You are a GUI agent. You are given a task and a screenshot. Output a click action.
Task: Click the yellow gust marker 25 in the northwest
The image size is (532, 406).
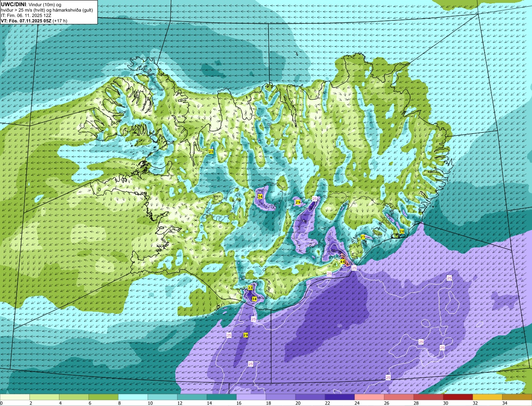(x=211, y=152)
